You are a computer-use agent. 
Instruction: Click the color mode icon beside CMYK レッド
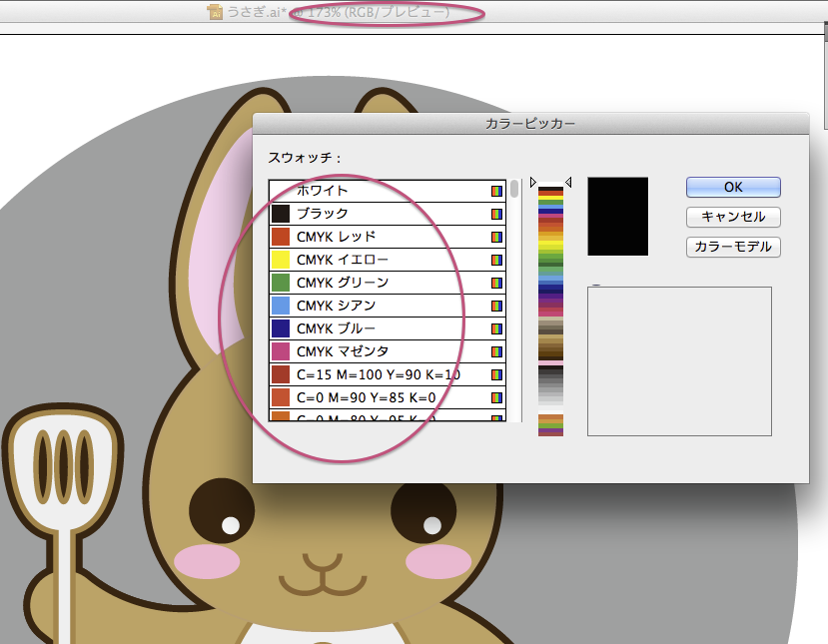496,237
